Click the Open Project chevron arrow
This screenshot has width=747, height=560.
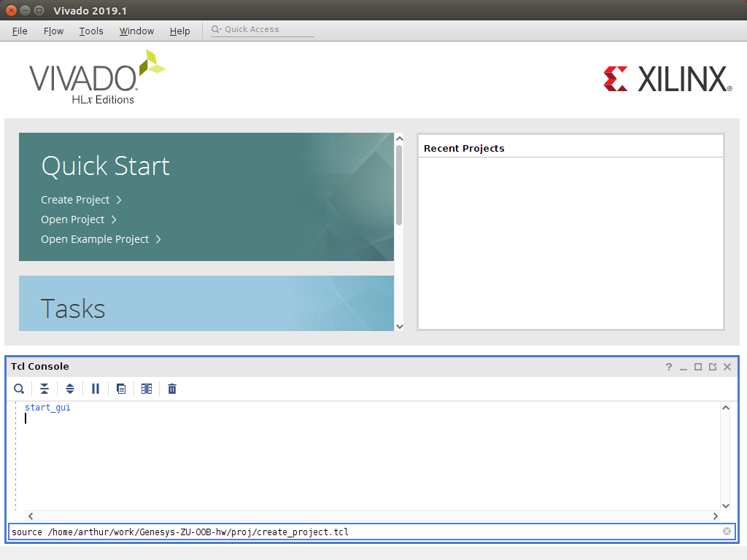(114, 219)
